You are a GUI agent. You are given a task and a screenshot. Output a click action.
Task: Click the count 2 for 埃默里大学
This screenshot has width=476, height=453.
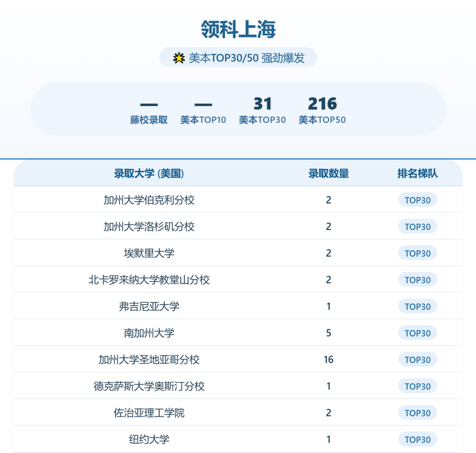[x=328, y=253]
